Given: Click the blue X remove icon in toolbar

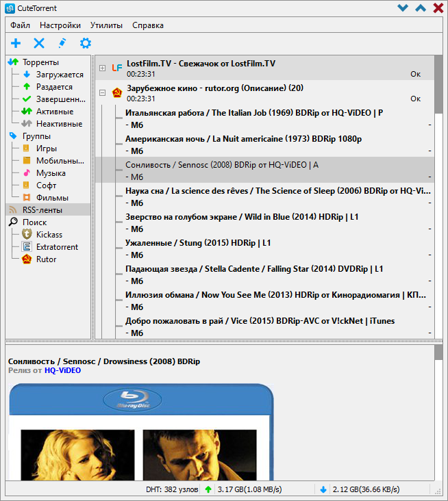Looking at the screenshot, I should (39, 43).
